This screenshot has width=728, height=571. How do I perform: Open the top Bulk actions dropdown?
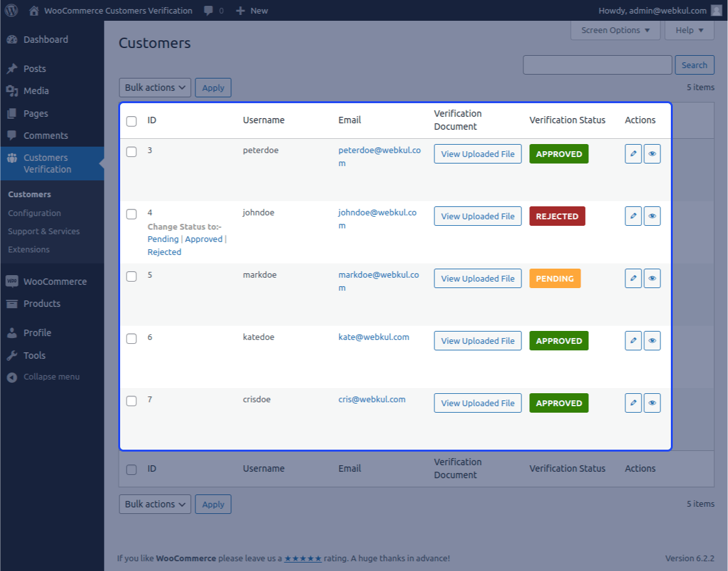coord(155,88)
